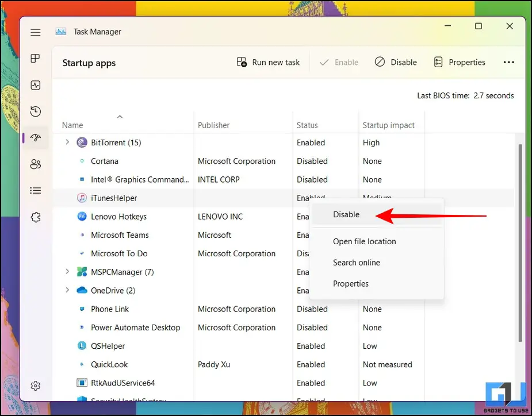Select the RtkAudUService64 row name

(x=123, y=383)
